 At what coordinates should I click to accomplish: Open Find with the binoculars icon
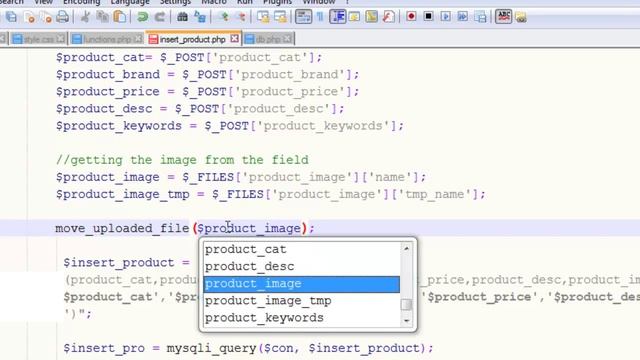pyautogui.click(x=182, y=17)
